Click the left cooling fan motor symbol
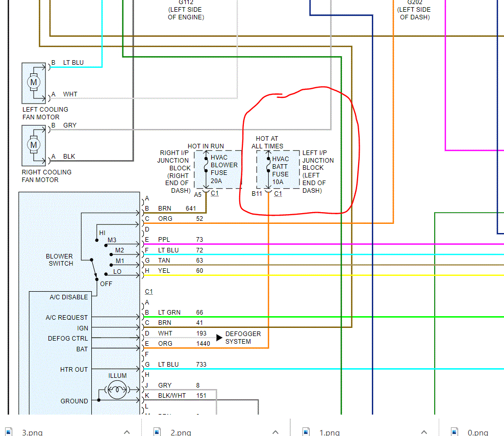 tap(34, 83)
